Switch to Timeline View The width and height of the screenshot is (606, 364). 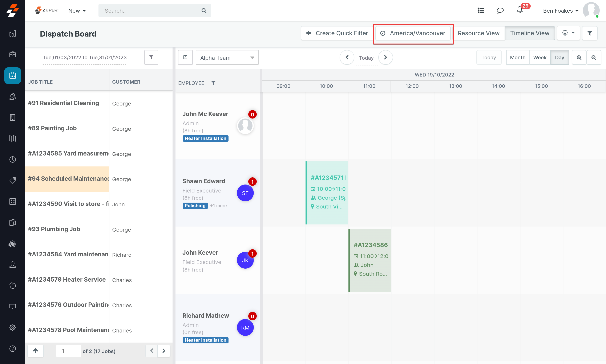coord(530,33)
